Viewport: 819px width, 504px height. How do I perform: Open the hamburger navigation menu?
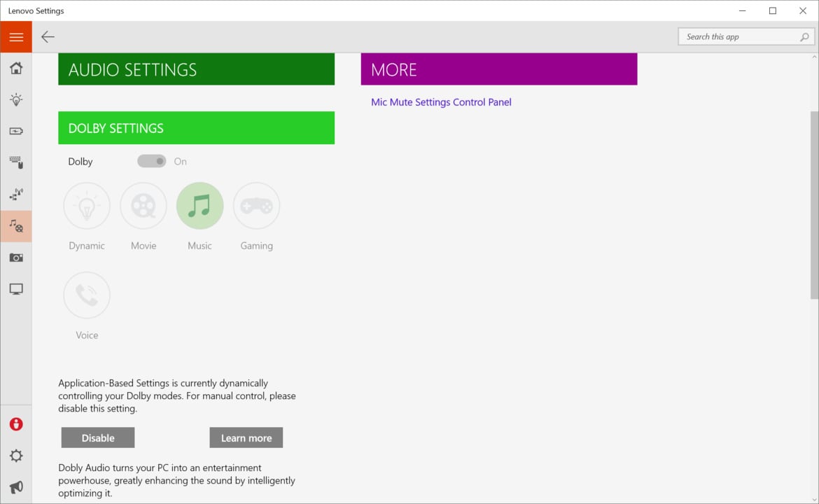(16, 37)
